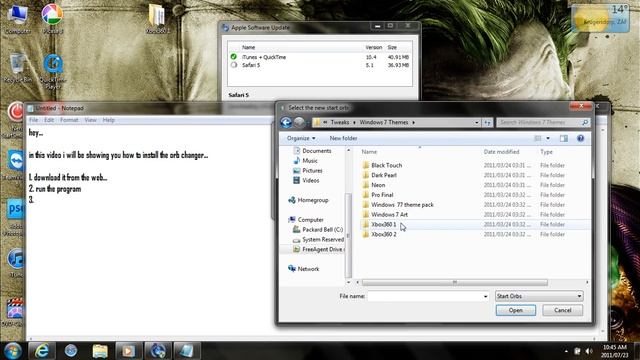Image resolution: width=640 pixels, height=360 pixels.
Task: Click the Open button
Action: click(x=516, y=310)
